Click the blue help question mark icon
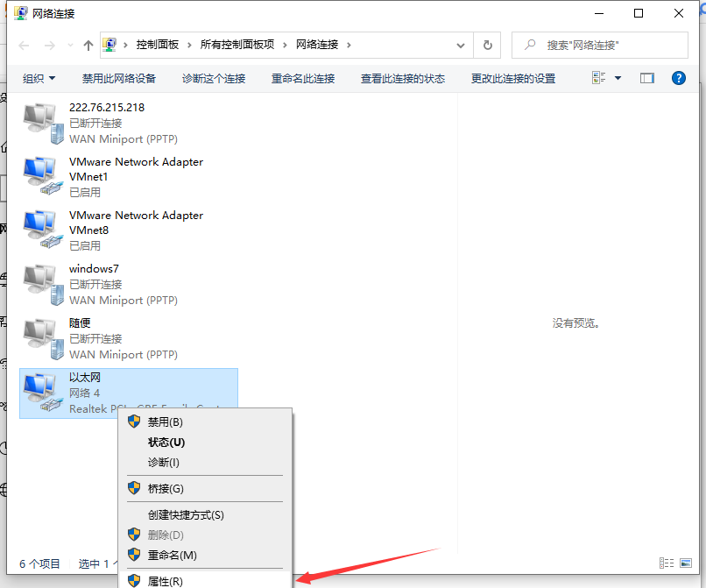The width and height of the screenshot is (706, 588). tap(678, 78)
